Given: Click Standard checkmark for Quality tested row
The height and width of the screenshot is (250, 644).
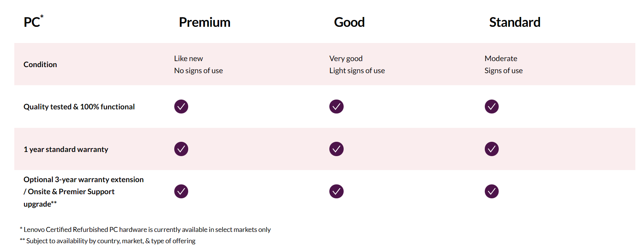Looking at the screenshot, I should pos(492,107).
